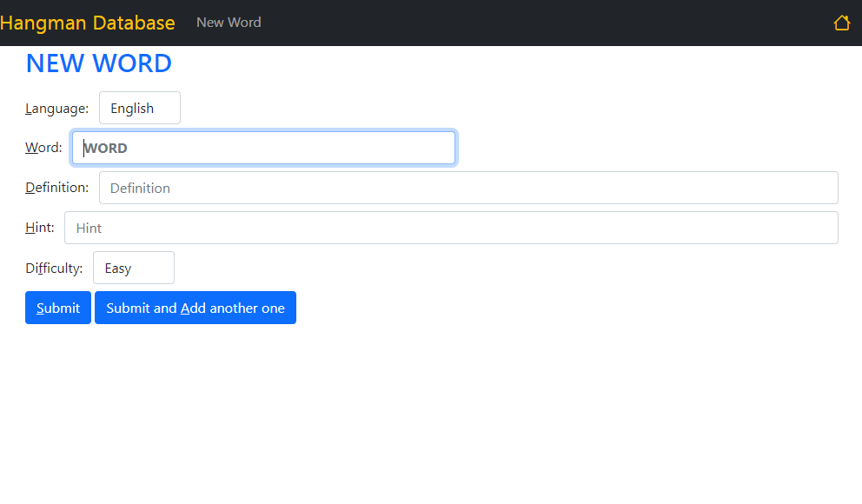Expand the Difficulty dropdown showing Easy
The width and height of the screenshot is (862, 504).
point(134,268)
